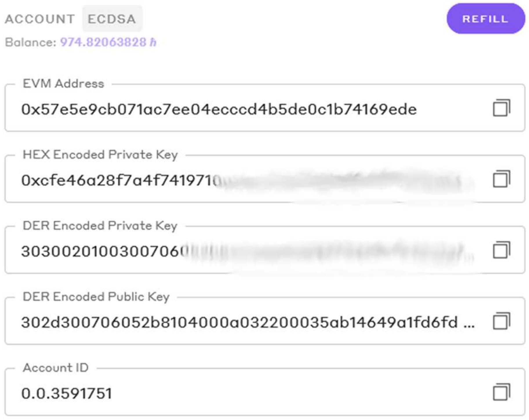Click the "EVM Address" field label
The image size is (529, 420).
tap(63, 84)
